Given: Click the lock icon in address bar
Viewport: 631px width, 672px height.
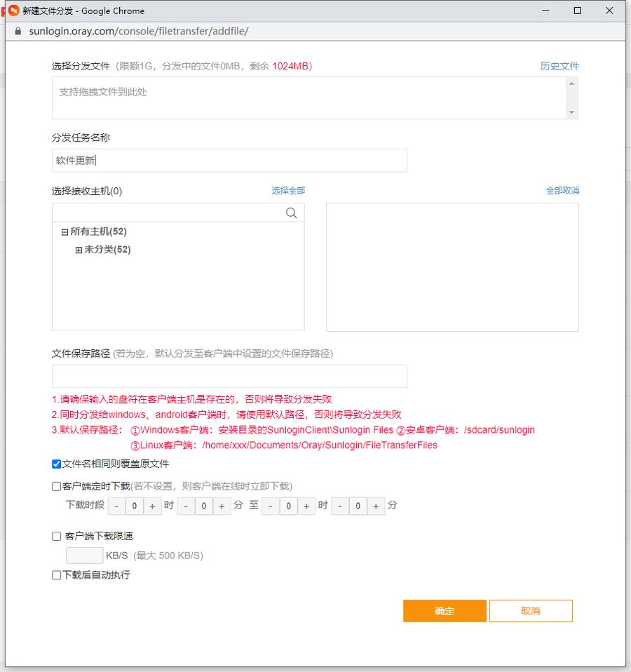Looking at the screenshot, I should tap(18, 32).
